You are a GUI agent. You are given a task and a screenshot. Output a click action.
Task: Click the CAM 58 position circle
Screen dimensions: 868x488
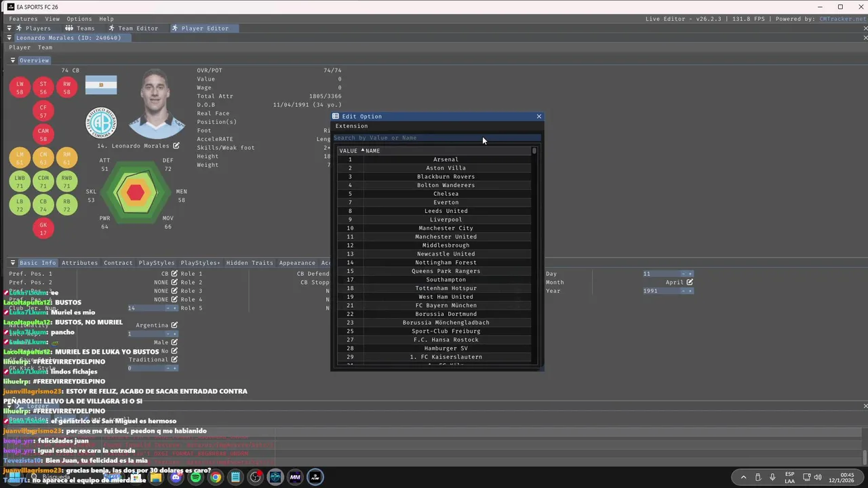(43, 135)
